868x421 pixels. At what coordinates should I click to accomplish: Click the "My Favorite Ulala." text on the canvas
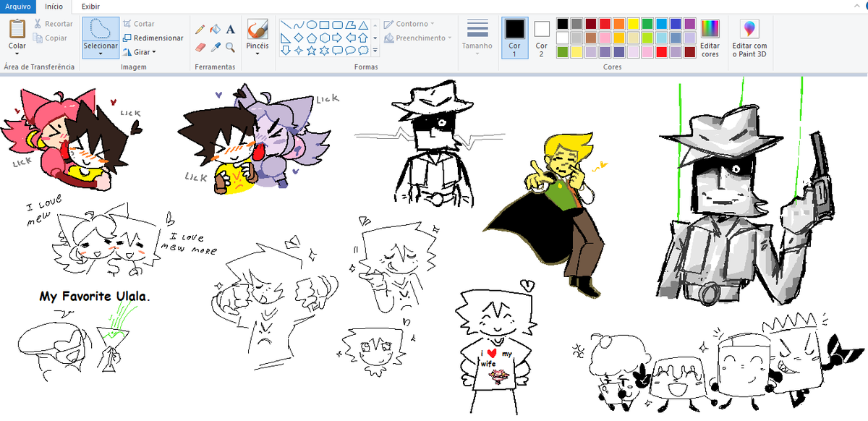(94, 297)
